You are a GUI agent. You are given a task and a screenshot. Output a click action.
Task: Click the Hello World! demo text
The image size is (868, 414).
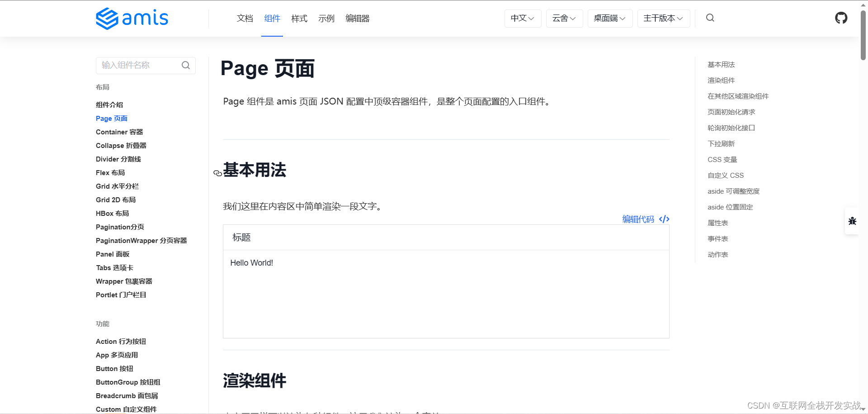coord(251,263)
